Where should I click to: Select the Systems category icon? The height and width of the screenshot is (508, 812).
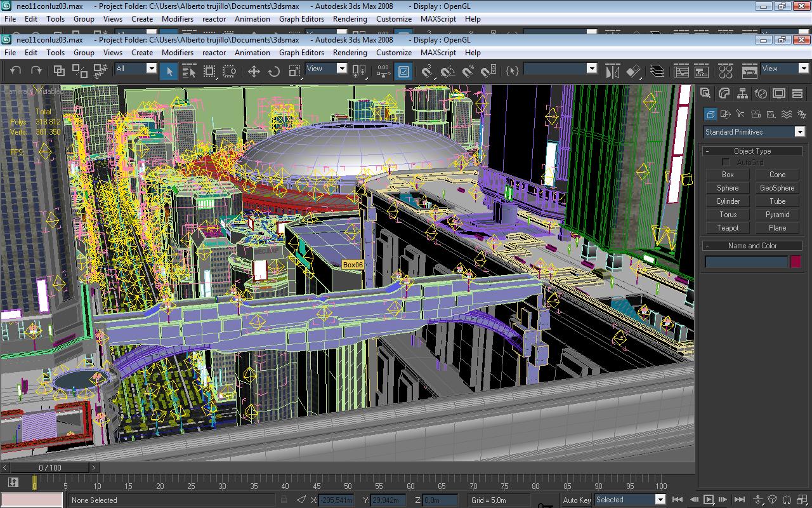tap(801, 114)
